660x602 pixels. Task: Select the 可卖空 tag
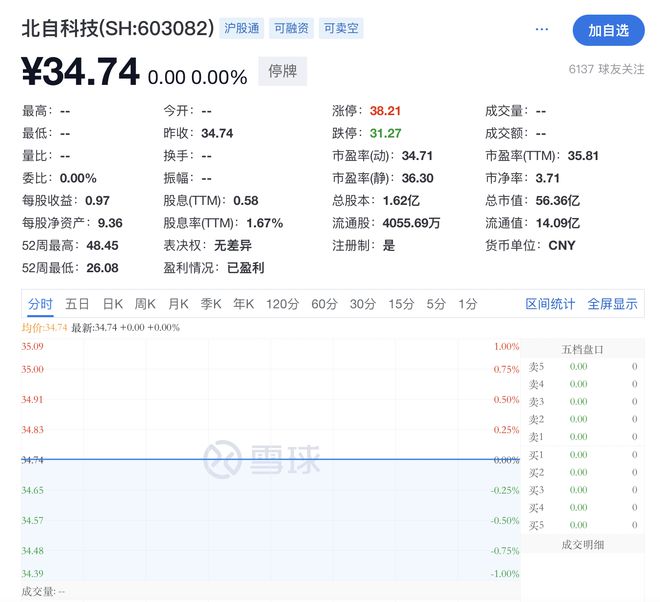(341, 28)
